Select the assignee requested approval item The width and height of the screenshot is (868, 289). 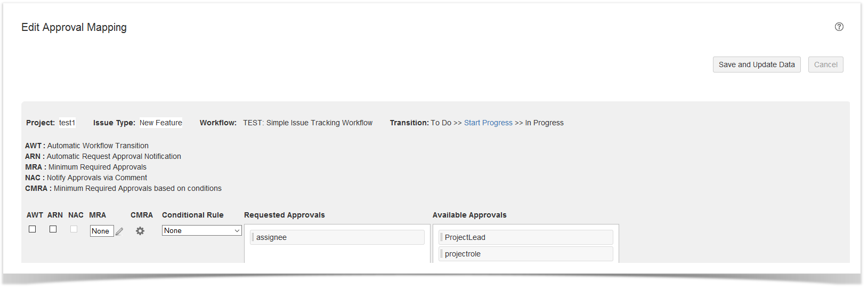pyautogui.click(x=338, y=237)
